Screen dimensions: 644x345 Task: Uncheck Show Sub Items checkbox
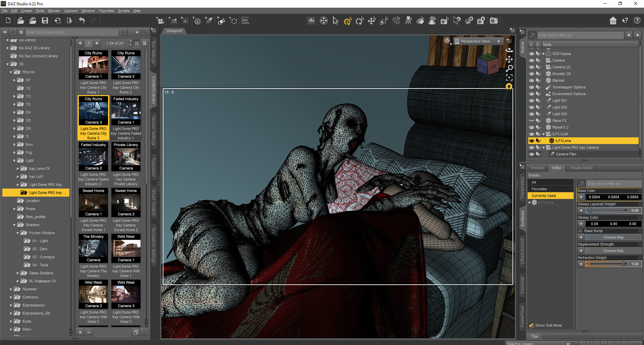coord(531,325)
